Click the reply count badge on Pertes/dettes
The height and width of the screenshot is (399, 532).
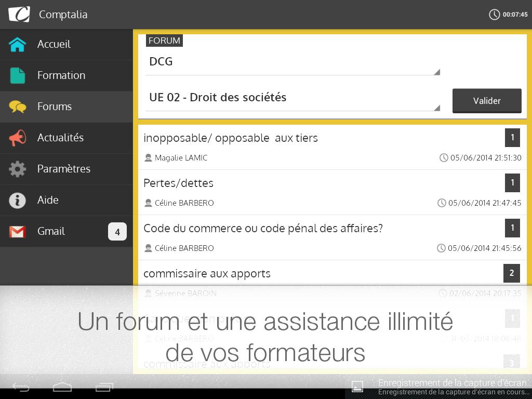(512, 183)
